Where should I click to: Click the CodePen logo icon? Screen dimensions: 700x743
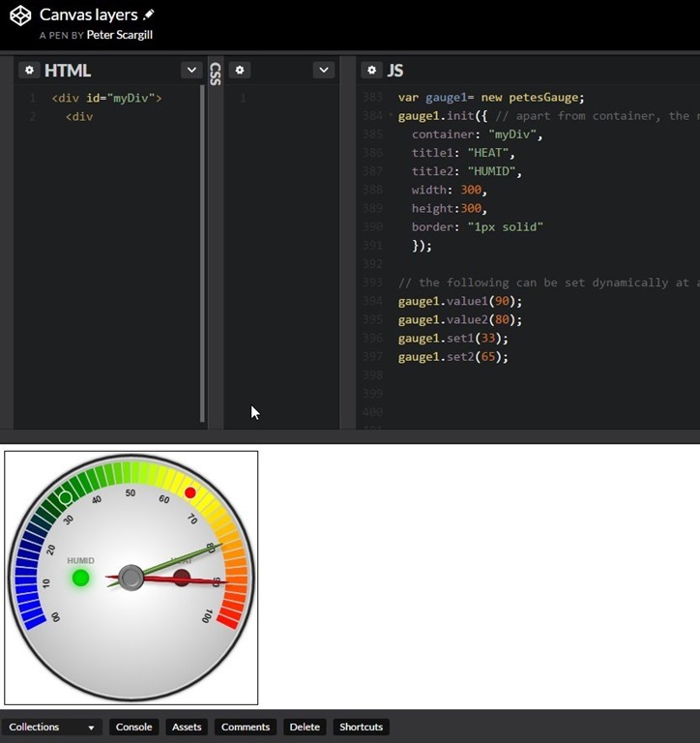[x=20, y=15]
